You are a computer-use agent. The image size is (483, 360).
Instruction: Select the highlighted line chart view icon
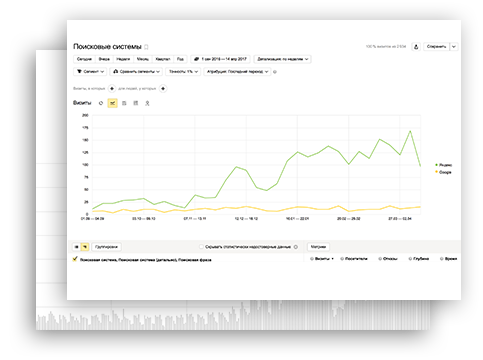[113, 103]
